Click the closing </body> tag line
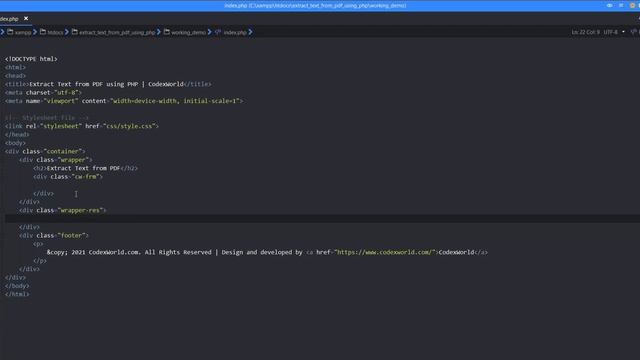Image resolution: width=640 pixels, height=360 pixels. tap(17, 286)
